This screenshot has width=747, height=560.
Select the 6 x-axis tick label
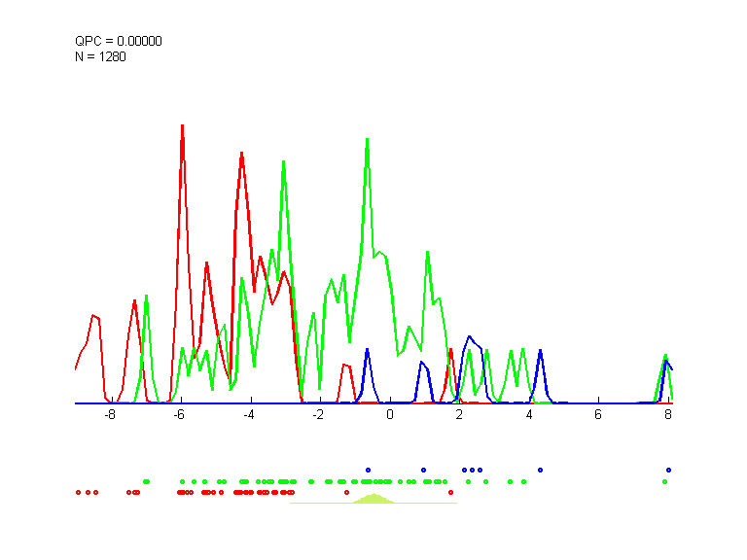[598, 415]
